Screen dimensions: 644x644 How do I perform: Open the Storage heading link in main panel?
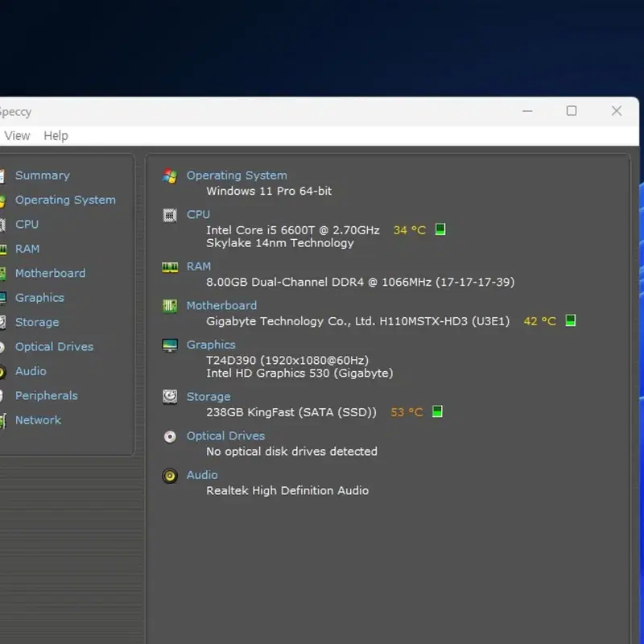click(208, 397)
